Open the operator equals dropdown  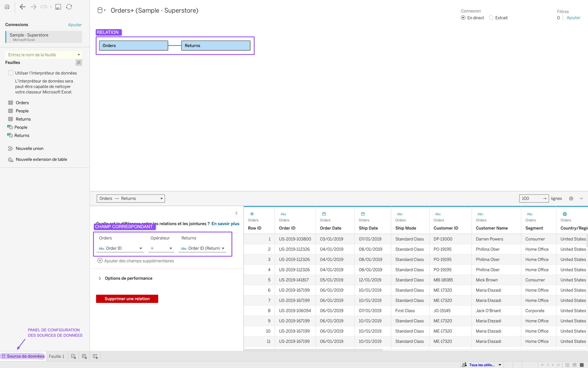pos(161,248)
